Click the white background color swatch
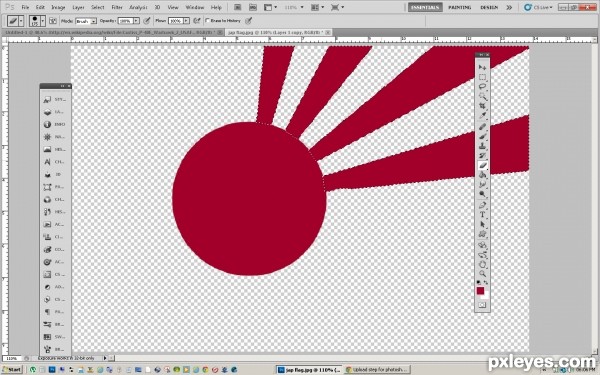 click(x=486, y=296)
